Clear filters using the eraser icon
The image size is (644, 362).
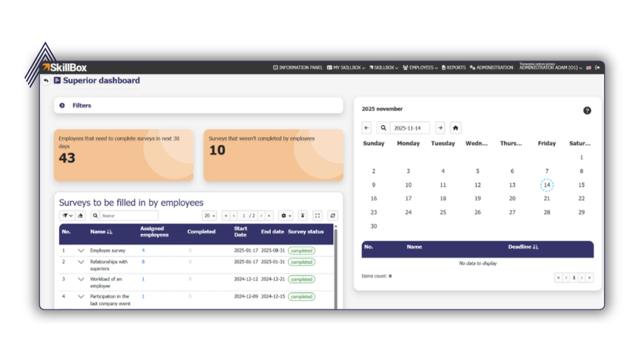point(80,215)
